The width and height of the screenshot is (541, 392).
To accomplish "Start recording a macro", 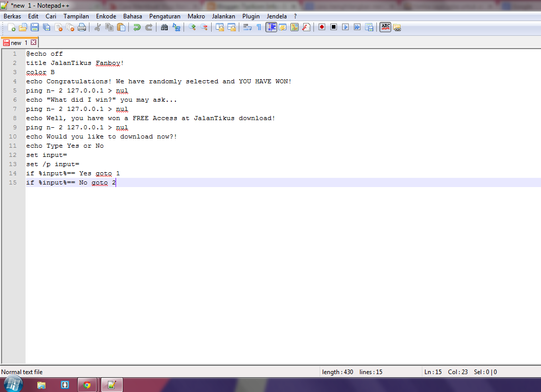I will pyautogui.click(x=322, y=27).
